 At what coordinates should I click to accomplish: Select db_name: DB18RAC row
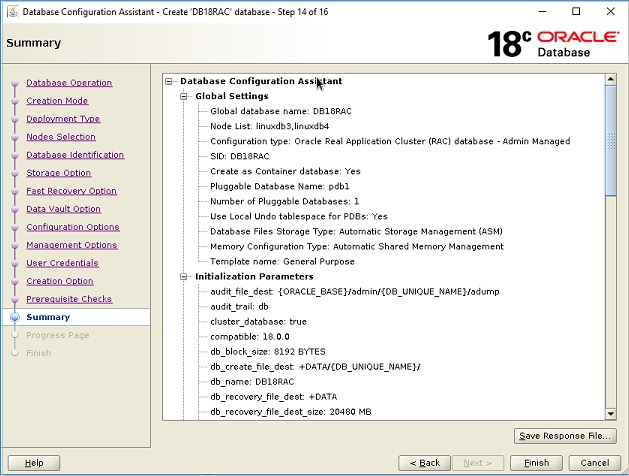pos(252,382)
